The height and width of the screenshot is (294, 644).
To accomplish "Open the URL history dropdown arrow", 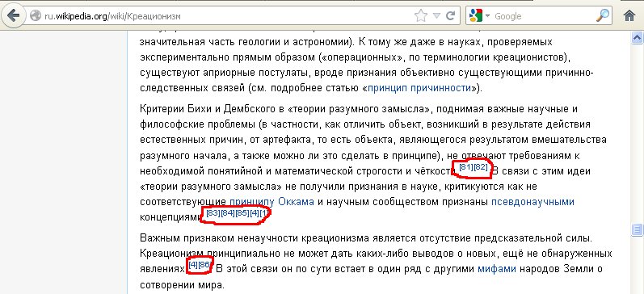I will (437, 16).
